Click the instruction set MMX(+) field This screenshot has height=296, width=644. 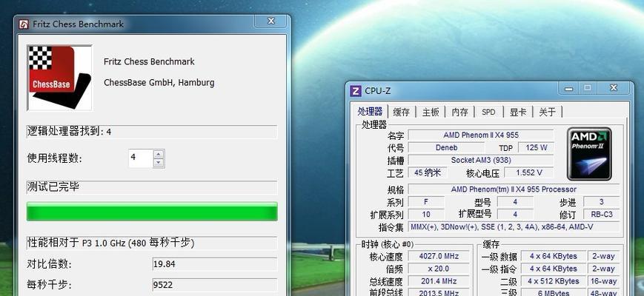click(x=514, y=227)
